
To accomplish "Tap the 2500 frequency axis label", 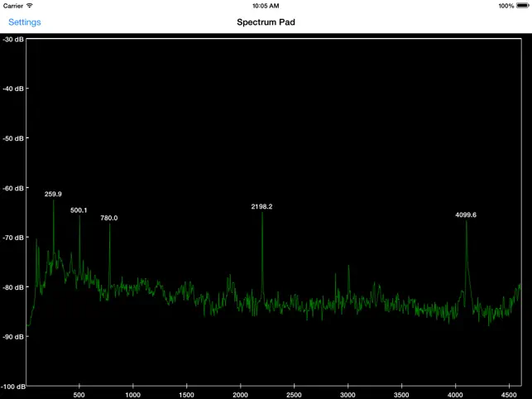I will coord(294,395).
